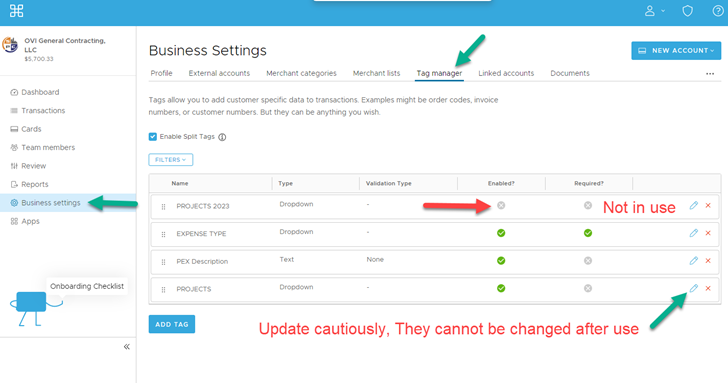
Task: Click the Name column header
Action: click(x=180, y=183)
